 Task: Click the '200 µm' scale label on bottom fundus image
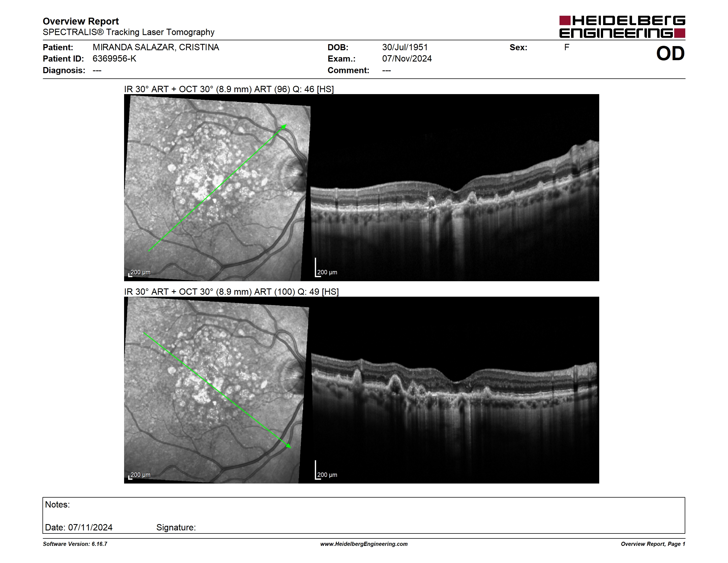(140, 475)
